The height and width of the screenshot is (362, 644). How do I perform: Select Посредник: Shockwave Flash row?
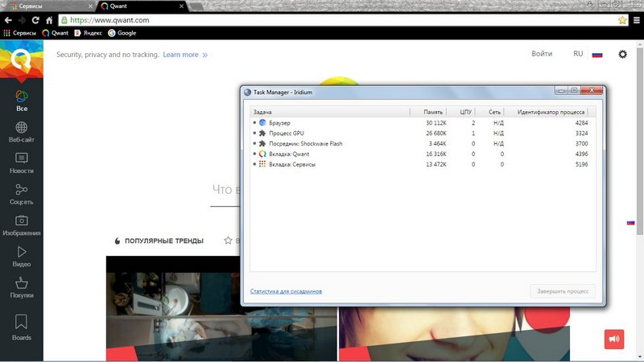pos(423,144)
